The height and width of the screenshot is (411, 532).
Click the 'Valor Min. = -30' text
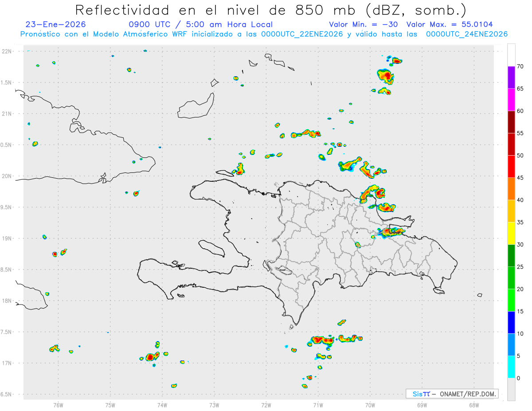coord(364,24)
